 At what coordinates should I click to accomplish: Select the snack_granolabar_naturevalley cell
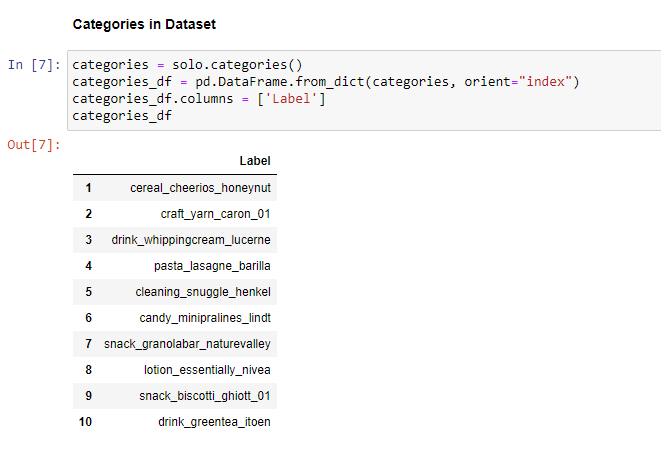point(187,344)
